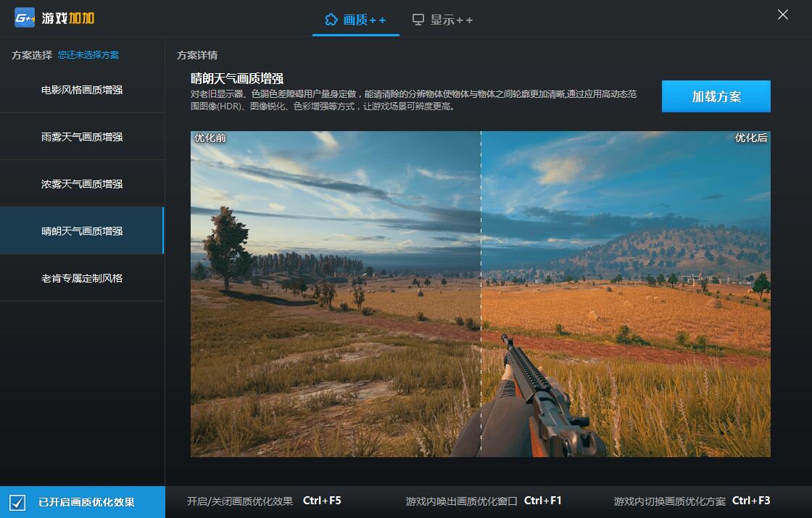The height and width of the screenshot is (518, 812).
Task: Switch to the 画质++ tab
Action: pos(355,20)
